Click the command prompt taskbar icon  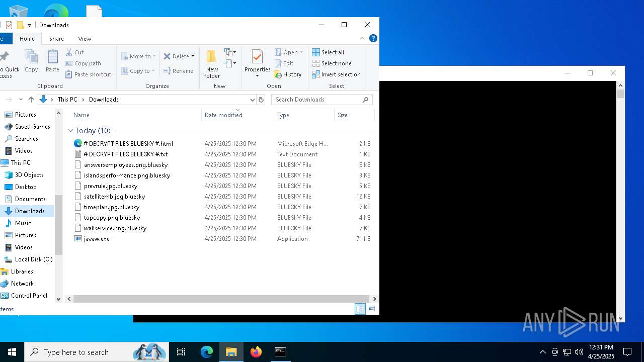pos(280,352)
